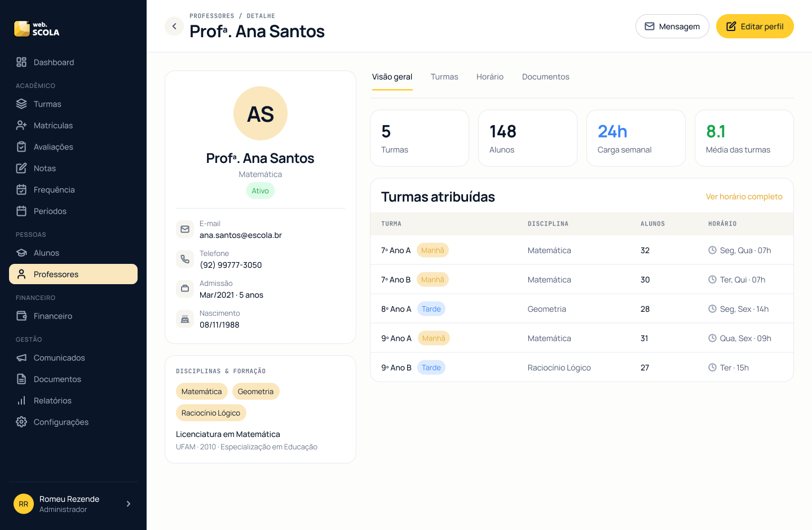Click the HORÁRIO column header
This screenshot has height=530, width=812.
[722, 224]
